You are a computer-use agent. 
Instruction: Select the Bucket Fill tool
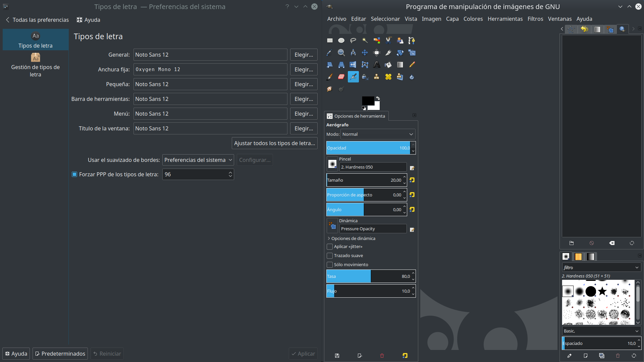click(388, 65)
